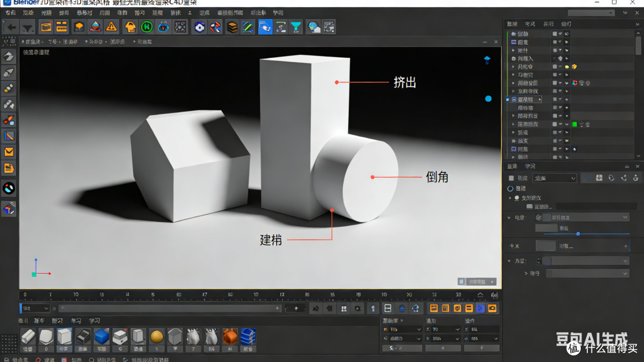Switch to the first tab of the object manager
This screenshot has width=644, height=362.
point(512,24)
